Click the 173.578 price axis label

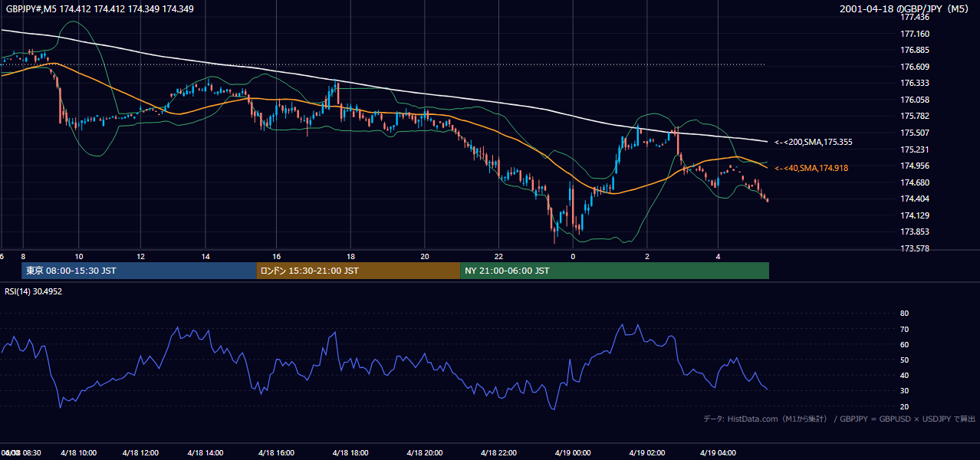915,248
